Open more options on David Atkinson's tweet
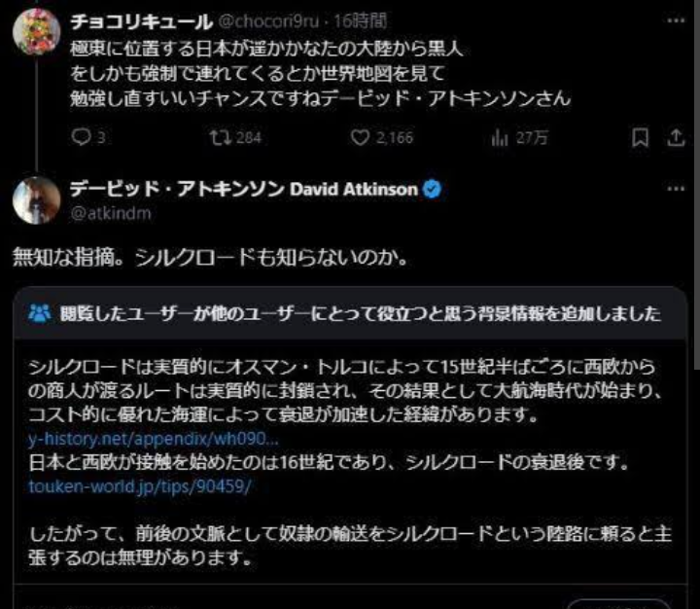The height and width of the screenshot is (609, 700). [676, 189]
